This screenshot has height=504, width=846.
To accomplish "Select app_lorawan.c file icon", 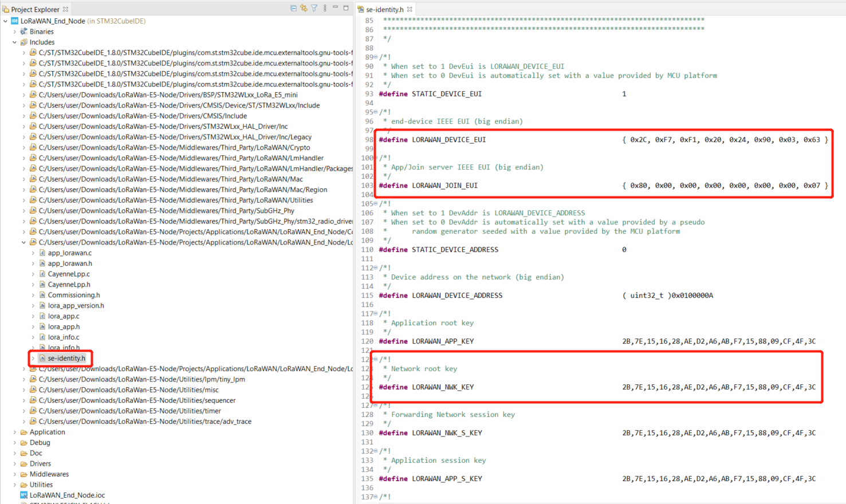I will coord(42,253).
